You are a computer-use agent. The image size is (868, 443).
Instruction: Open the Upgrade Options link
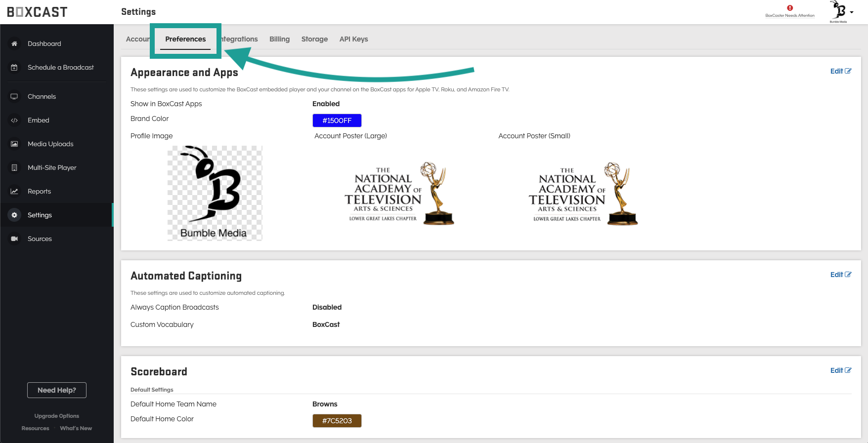57,416
